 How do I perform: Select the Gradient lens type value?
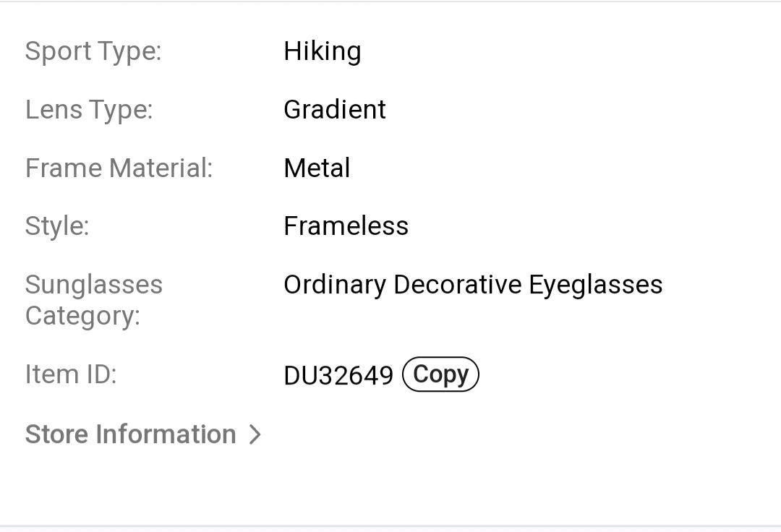click(x=335, y=109)
